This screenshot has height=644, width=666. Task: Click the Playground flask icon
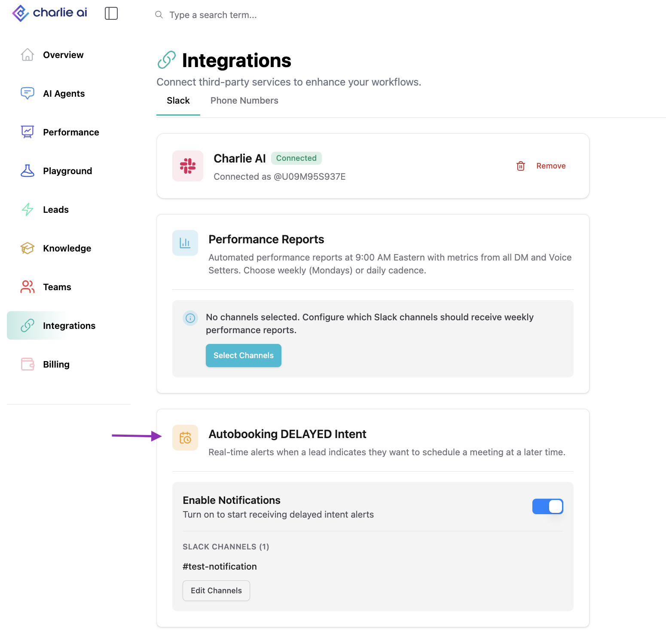coord(27,171)
